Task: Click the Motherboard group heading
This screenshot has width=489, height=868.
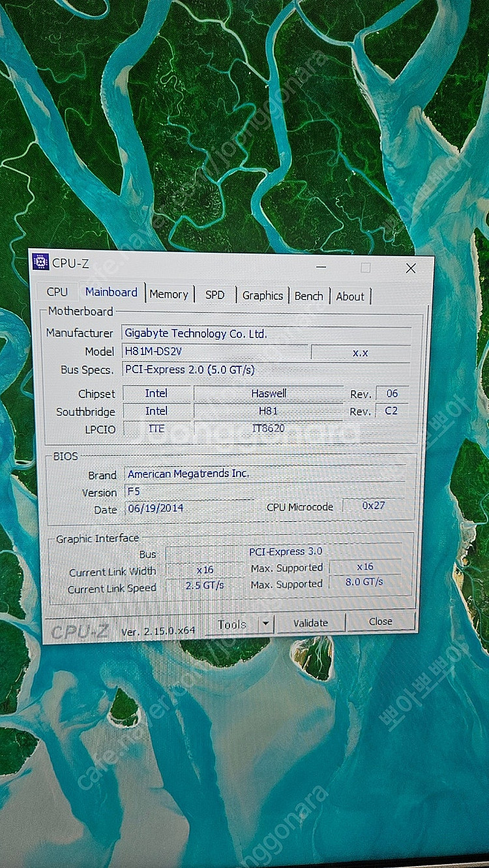Action: (80, 311)
